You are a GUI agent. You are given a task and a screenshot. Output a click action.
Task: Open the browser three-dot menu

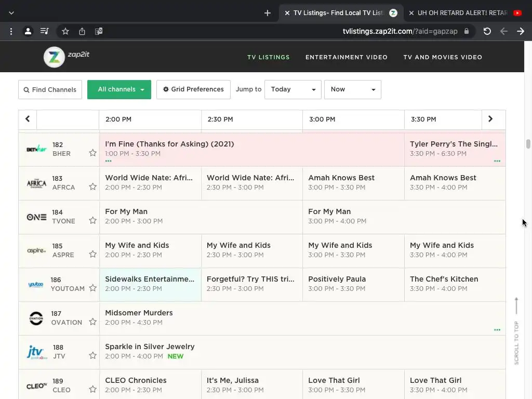coord(11,32)
